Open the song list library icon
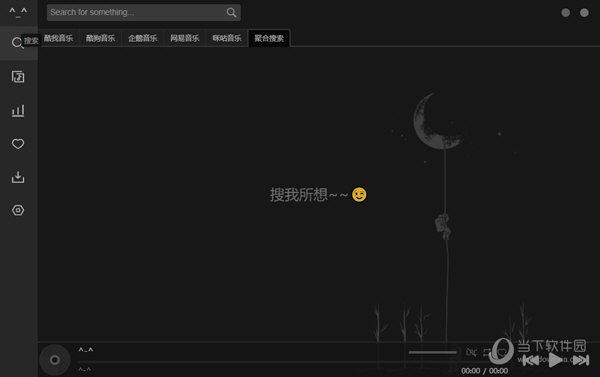Image resolution: width=600 pixels, height=377 pixels. (x=18, y=77)
